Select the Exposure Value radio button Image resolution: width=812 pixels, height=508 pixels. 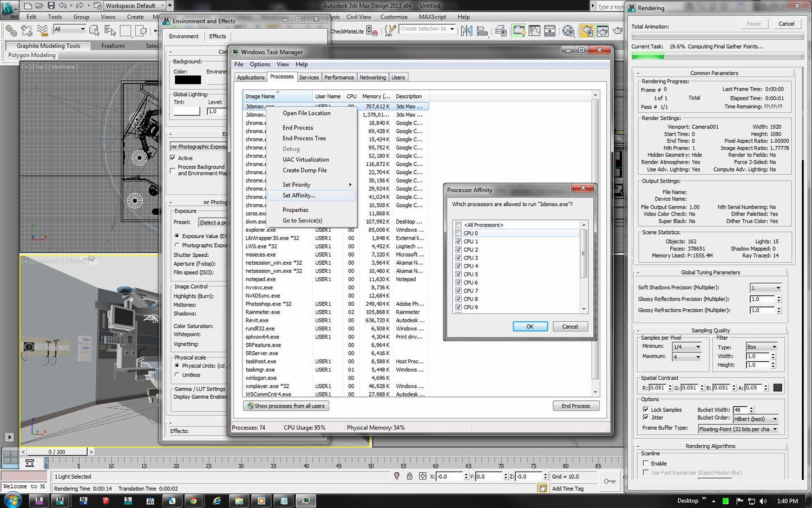click(x=176, y=236)
